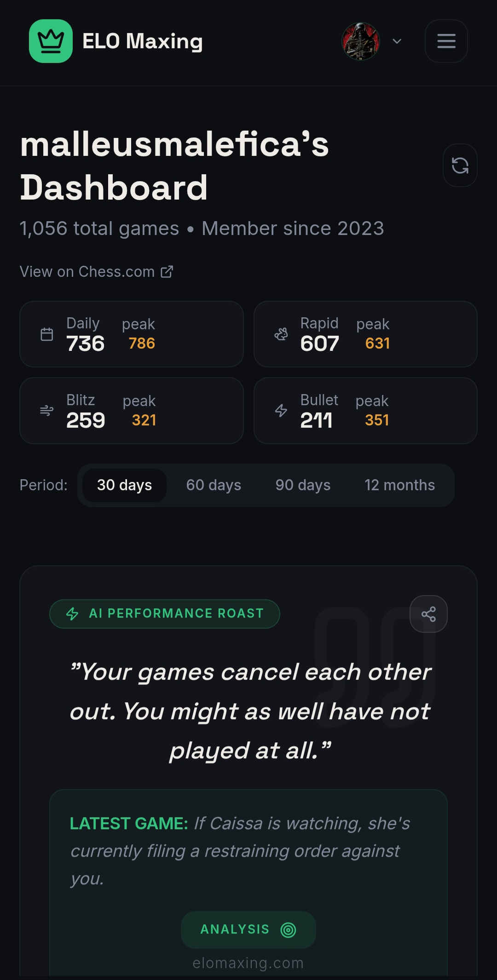Click the target icon inside Analysis button

(289, 929)
